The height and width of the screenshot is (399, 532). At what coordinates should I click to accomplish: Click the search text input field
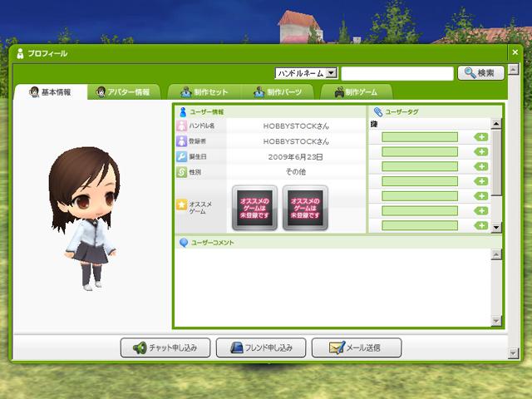coord(397,73)
